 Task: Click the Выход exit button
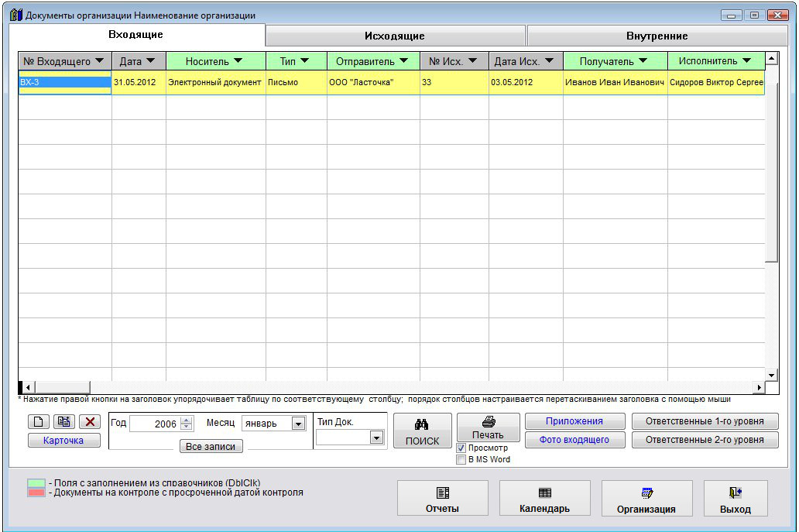735,499
